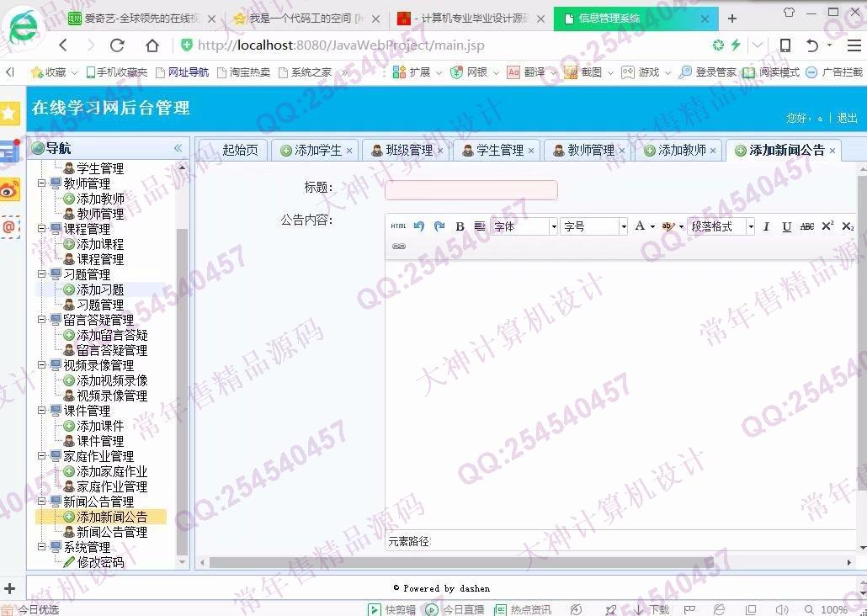This screenshot has height=616, width=867.
Task: Open the 字体 font family dropdown
Action: tap(524, 226)
